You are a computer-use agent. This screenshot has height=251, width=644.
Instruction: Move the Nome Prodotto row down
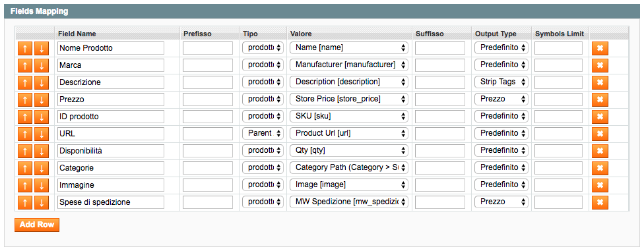[x=42, y=48]
